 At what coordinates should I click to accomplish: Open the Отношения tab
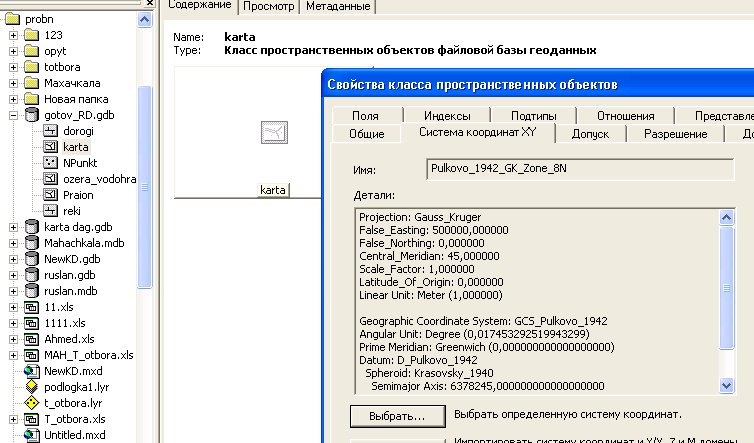(x=626, y=115)
